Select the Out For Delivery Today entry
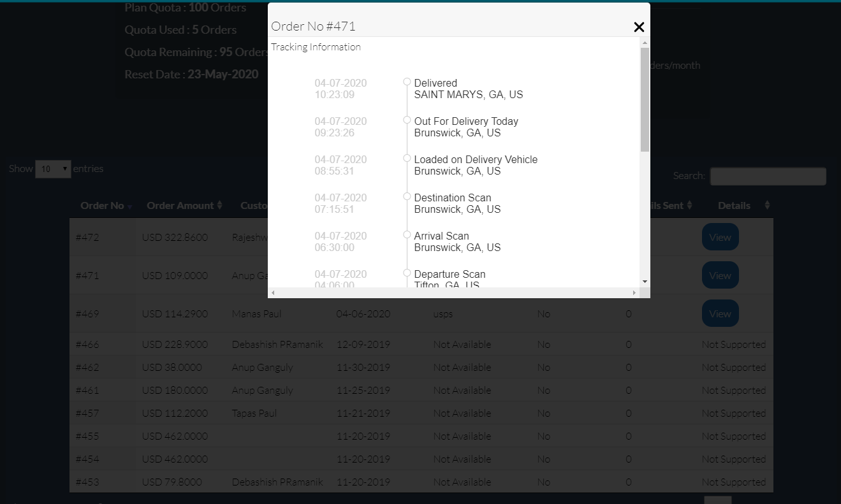Screen dimensions: 841x504 (x=466, y=127)
